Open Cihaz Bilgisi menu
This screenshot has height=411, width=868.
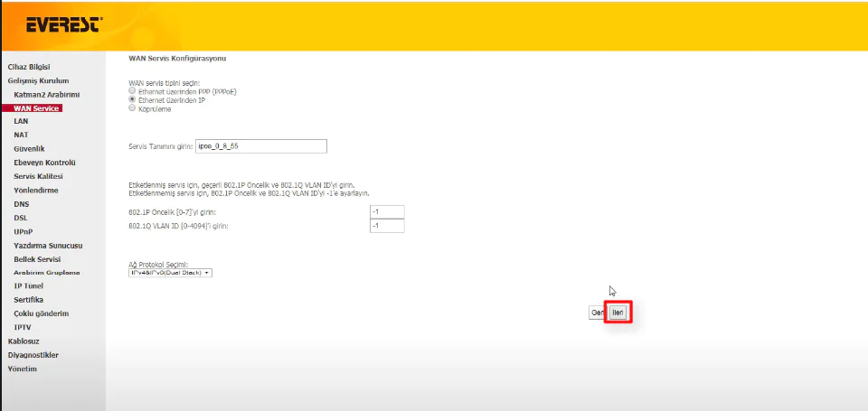[x=29, y=67]
